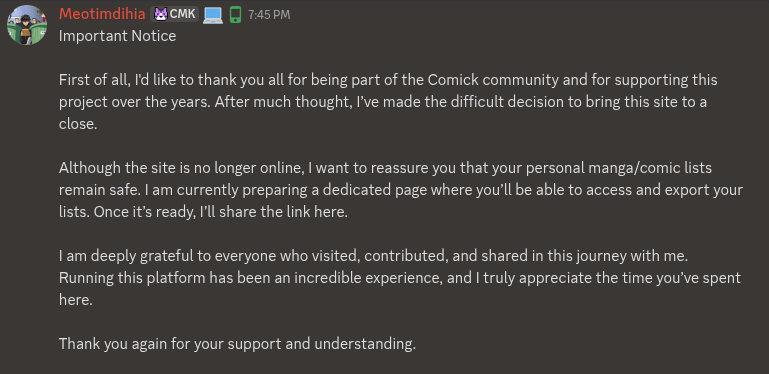Screen dimensions: 769x374
Task: Click the line starting "Running this platform"
Action: tap(400, 278)
